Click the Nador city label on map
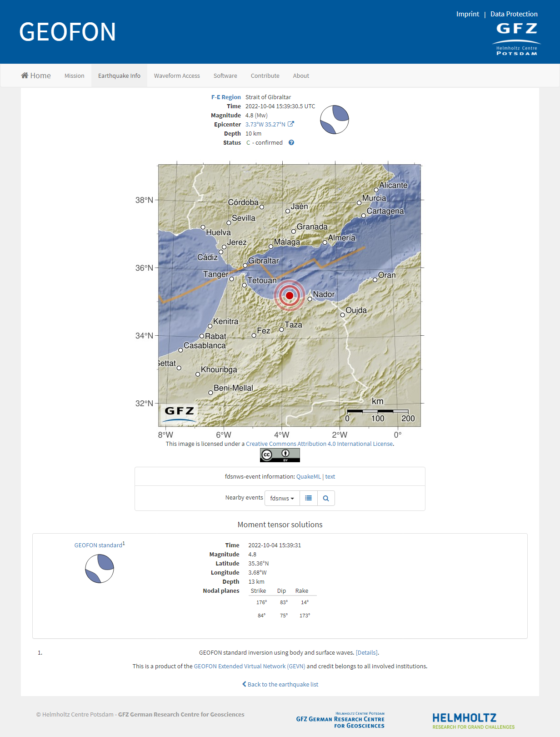This screenshot has height=737, width=560. click(x=324, y=294)
